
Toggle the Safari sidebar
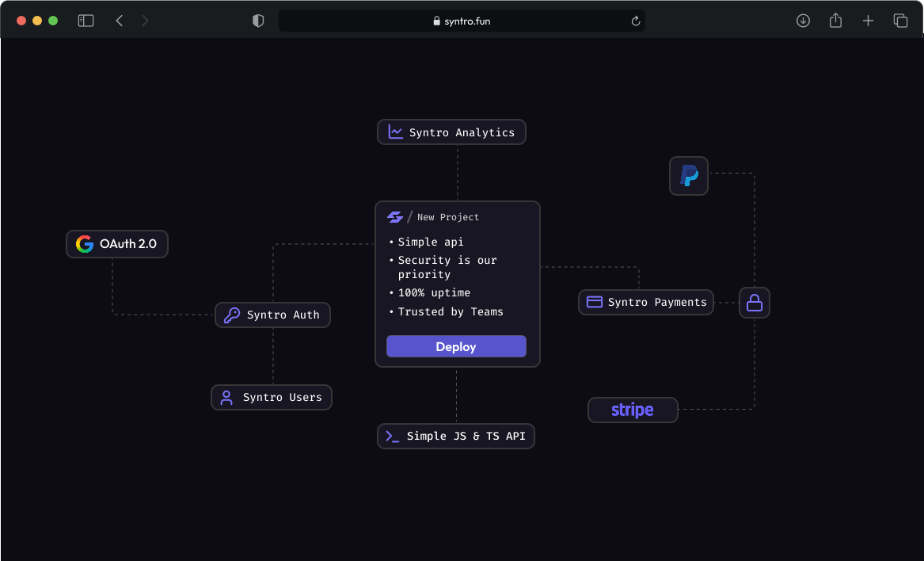pos(86,21)
